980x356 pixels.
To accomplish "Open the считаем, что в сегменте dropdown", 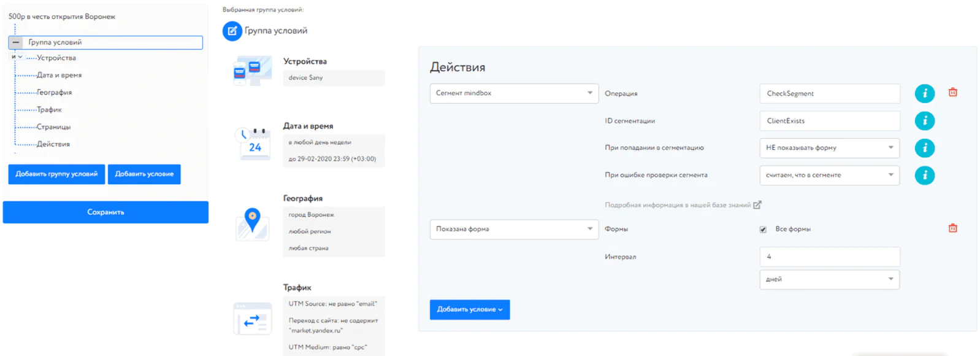I will point(829,176).
